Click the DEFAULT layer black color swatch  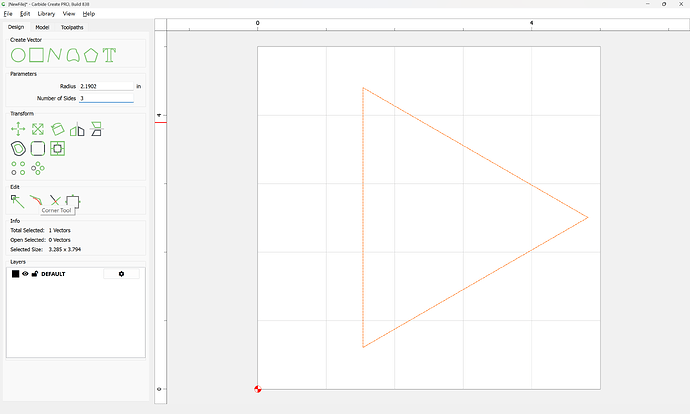(x=15, y=273)
